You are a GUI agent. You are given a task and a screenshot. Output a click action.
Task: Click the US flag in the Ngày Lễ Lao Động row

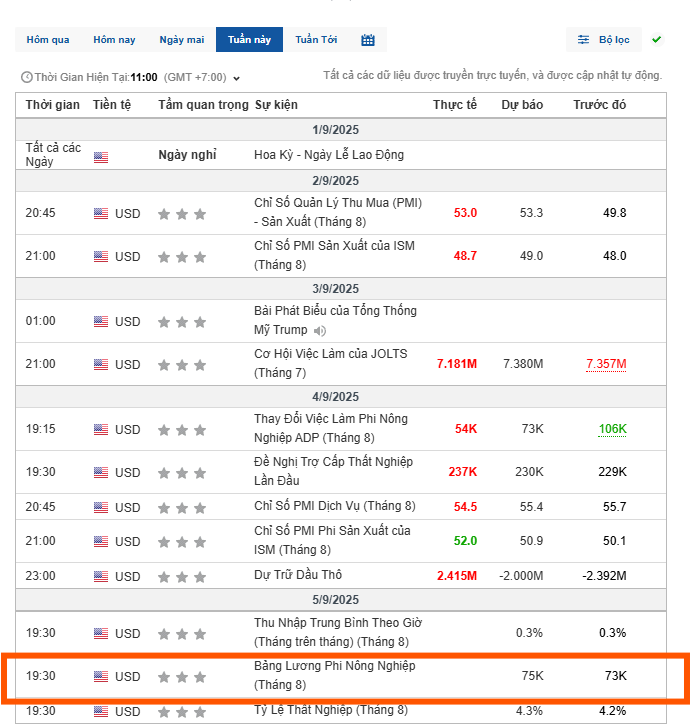coord(101,157)
